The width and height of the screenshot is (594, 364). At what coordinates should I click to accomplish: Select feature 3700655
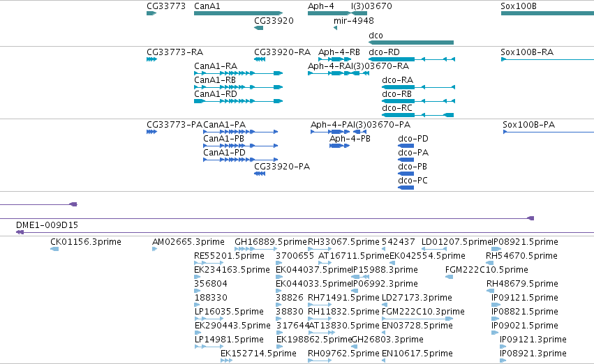click(x=295, y=256)
